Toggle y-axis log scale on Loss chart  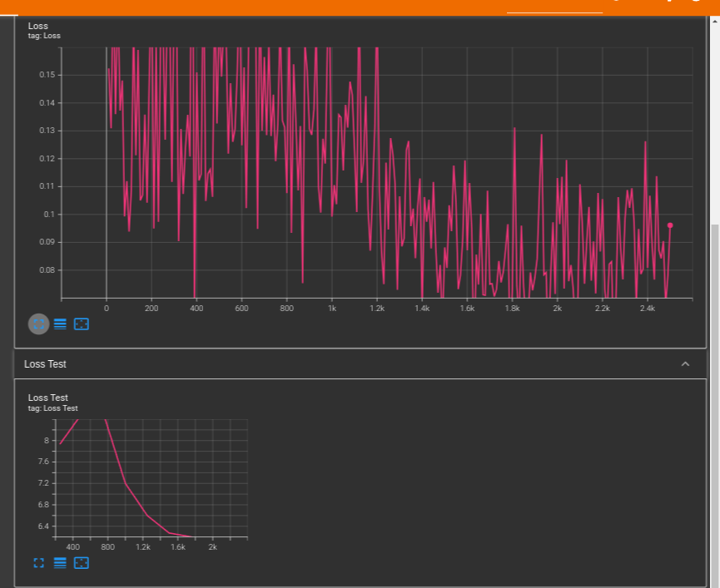point(60,324)
